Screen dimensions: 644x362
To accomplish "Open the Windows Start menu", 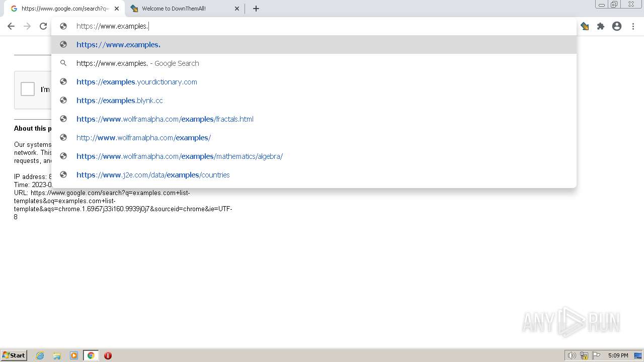I will [14, 355].
